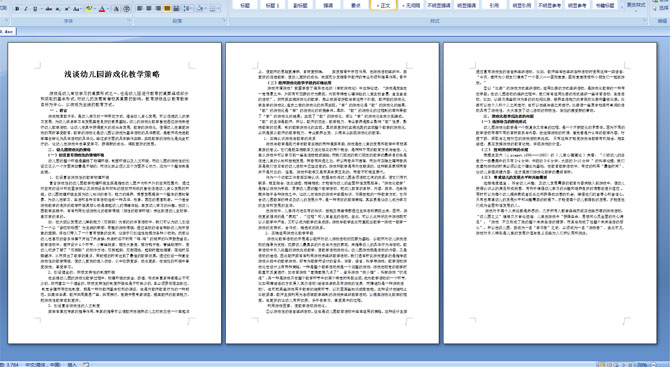This screenshot has height=367, width=670.
Task: Distribute text with the distributed alignment icon
Action: (176, 9)
